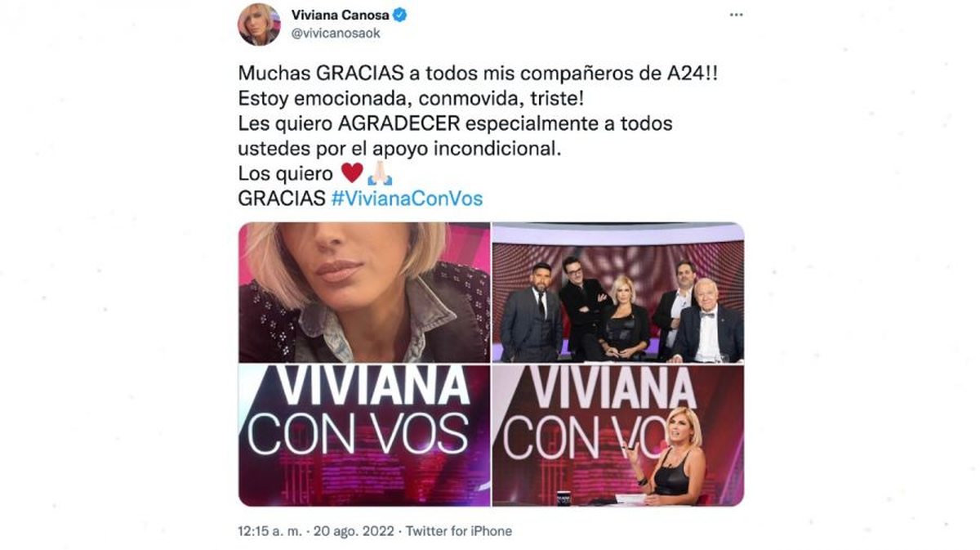The height and width of the screenshot is (550, 980).
Task: Select the line beginning Muchas GRACIAS
Action: (x=480, y=73)
